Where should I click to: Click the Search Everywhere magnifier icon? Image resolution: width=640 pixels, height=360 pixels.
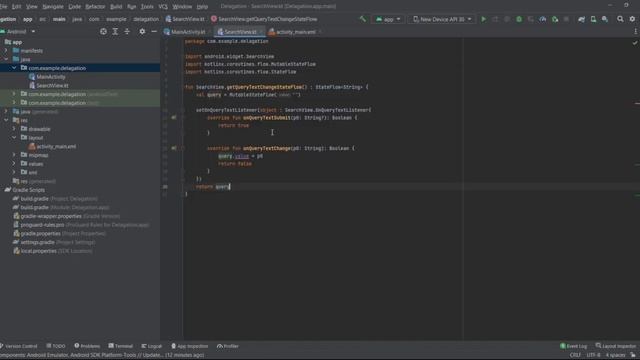coord(620,19)
